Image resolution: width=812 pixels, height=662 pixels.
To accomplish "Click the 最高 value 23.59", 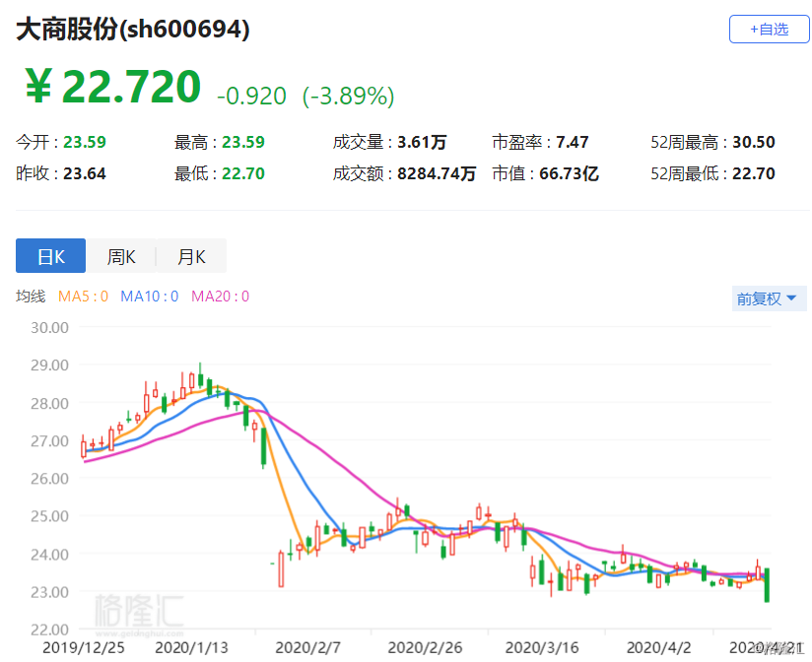I will click(x=242, y=142).
